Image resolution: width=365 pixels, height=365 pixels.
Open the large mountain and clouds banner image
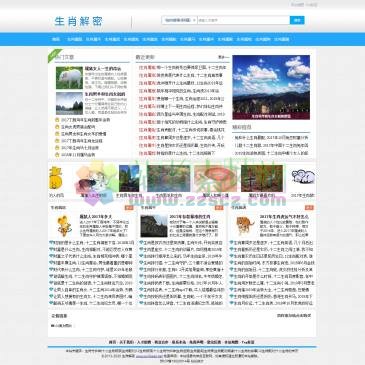coord(271,87)
